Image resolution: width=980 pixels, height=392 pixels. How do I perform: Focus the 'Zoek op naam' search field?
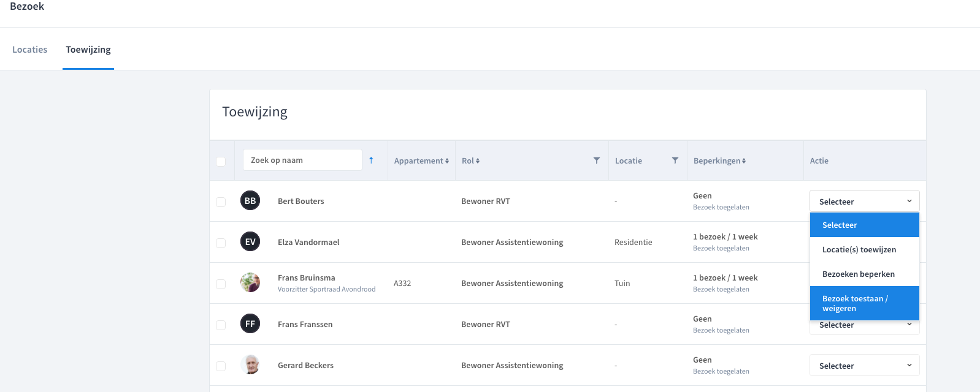click(302, 160)
